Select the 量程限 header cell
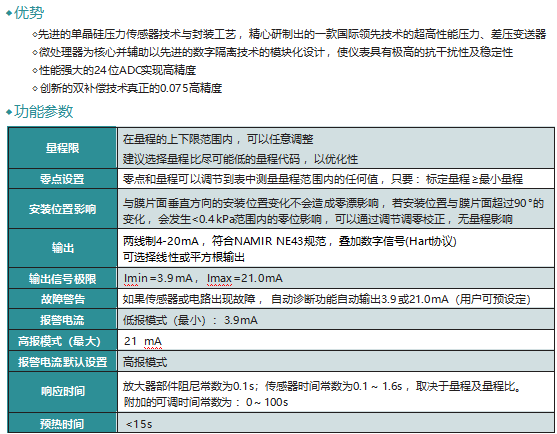The image size is (557, 434). coord(63,148)
